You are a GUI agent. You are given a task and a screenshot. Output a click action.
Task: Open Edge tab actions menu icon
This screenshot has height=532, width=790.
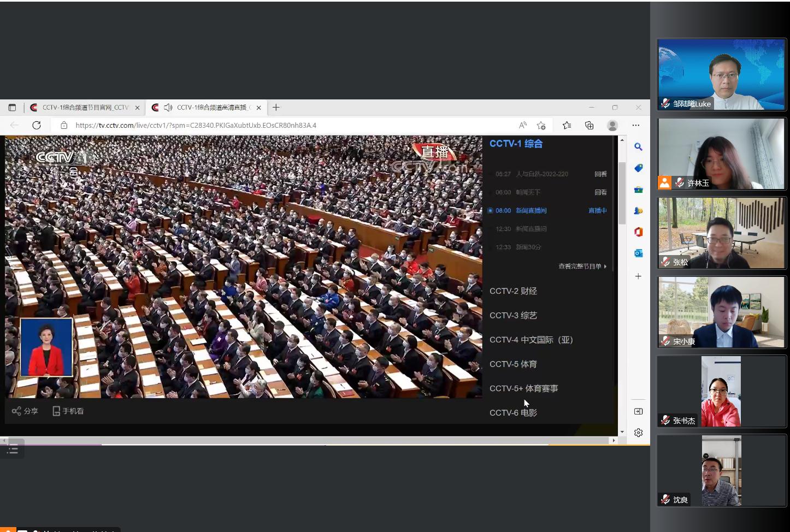click(12, 108)
